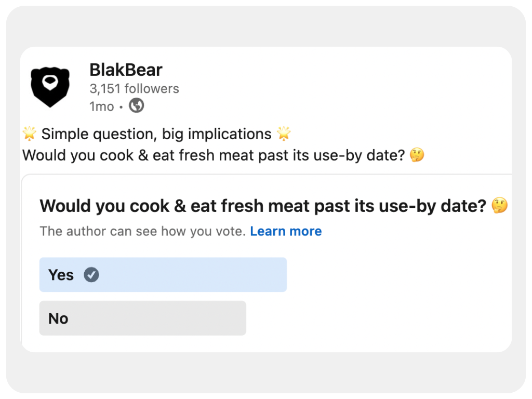Click the thinking emoji ending the post text
The height and width of the screenshot is (399, 532).
[417, 155]
